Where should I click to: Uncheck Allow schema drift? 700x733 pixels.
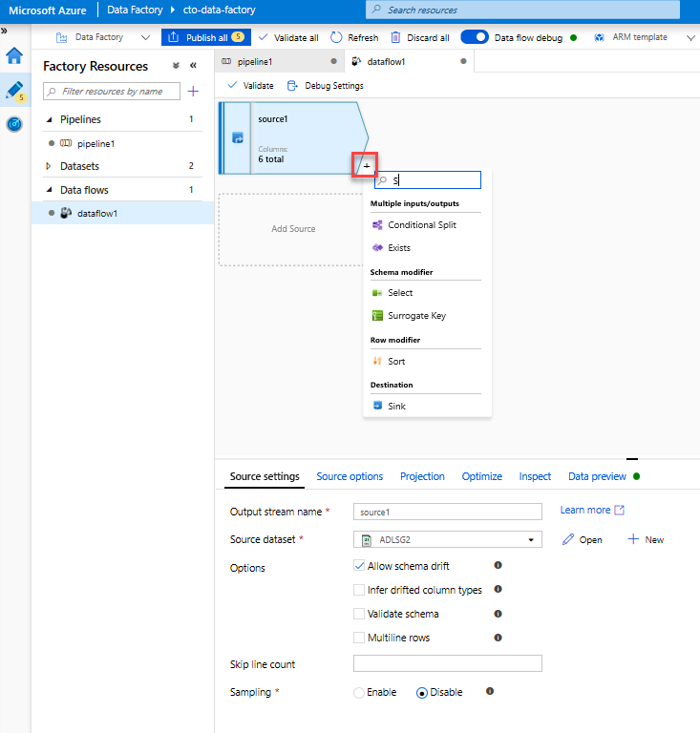coord(359,566)
